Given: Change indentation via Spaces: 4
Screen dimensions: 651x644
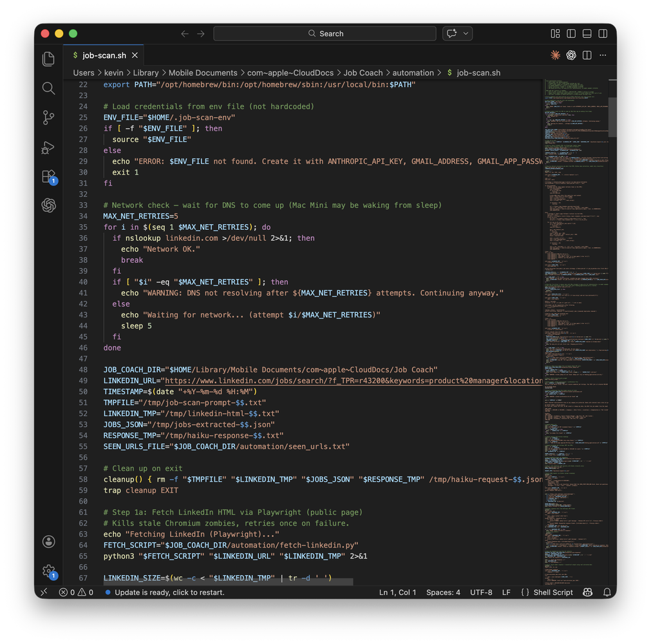Looking at the screenshot, I should tap(443, 592).
